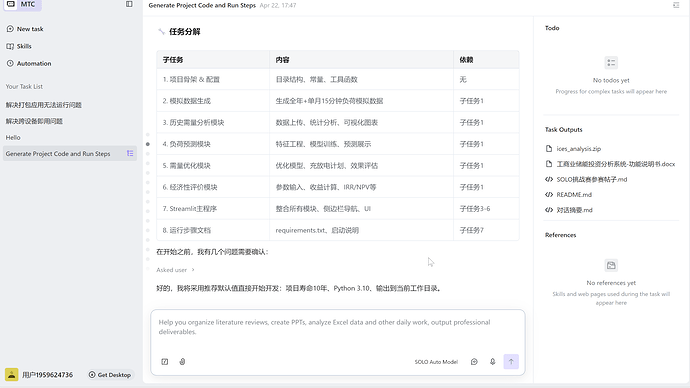Click table cell 5. 需量优化模块
The width and height of the screenshot is (690, 388).
[x=213, y=166]
